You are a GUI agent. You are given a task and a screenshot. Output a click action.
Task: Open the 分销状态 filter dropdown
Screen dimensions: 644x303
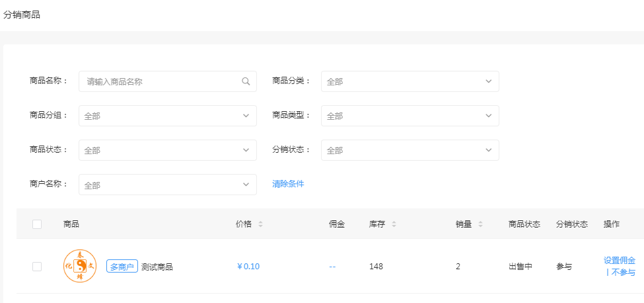410,150
